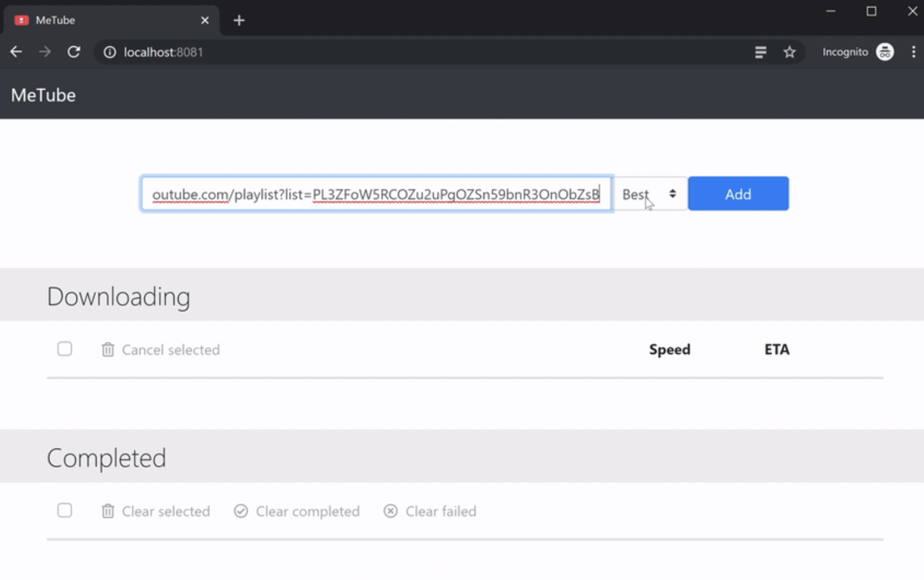Viewport: 924px width, 580px height.
Task: Click the Clear failed X icon
Action: pyautogui.click(x=390, y=511)
